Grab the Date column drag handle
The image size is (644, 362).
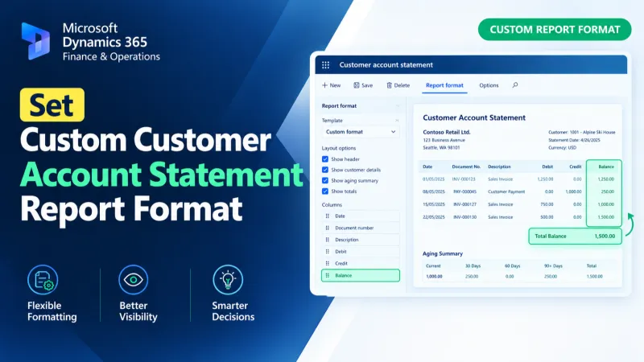click(x=328, y=216)
